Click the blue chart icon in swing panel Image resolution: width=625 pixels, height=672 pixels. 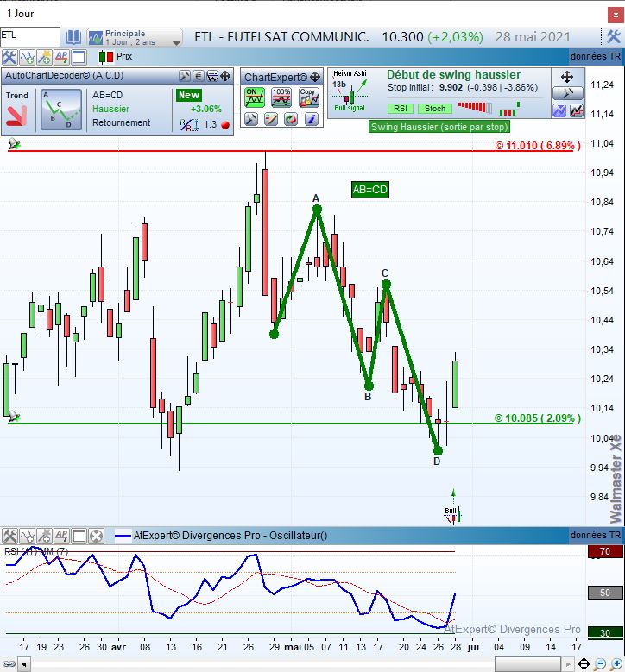pos(559,110)
